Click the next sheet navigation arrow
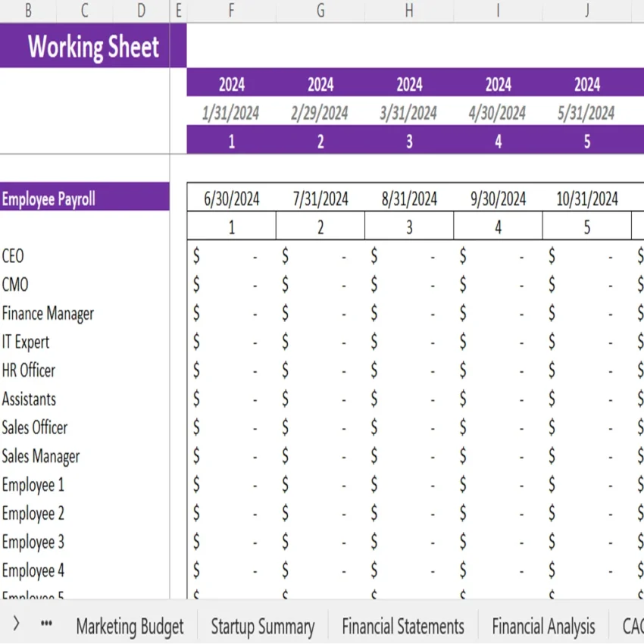644x644 pixels. 17,624
